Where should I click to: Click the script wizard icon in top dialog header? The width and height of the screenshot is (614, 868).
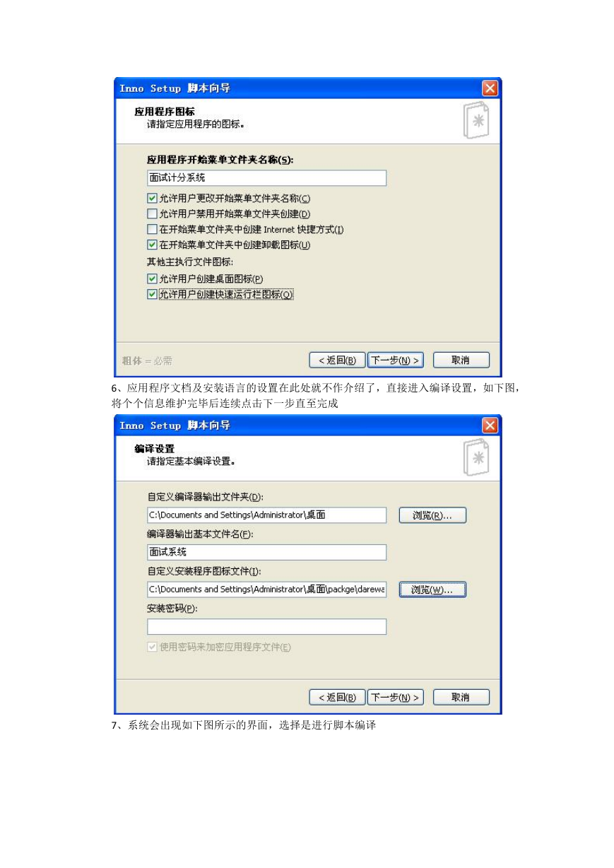click(x=476, y=121)
